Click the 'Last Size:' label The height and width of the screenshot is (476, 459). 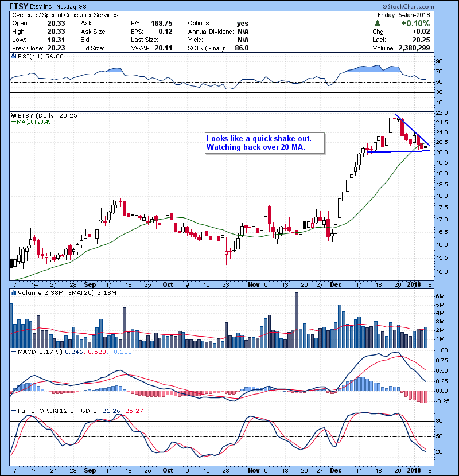(144, 40)
